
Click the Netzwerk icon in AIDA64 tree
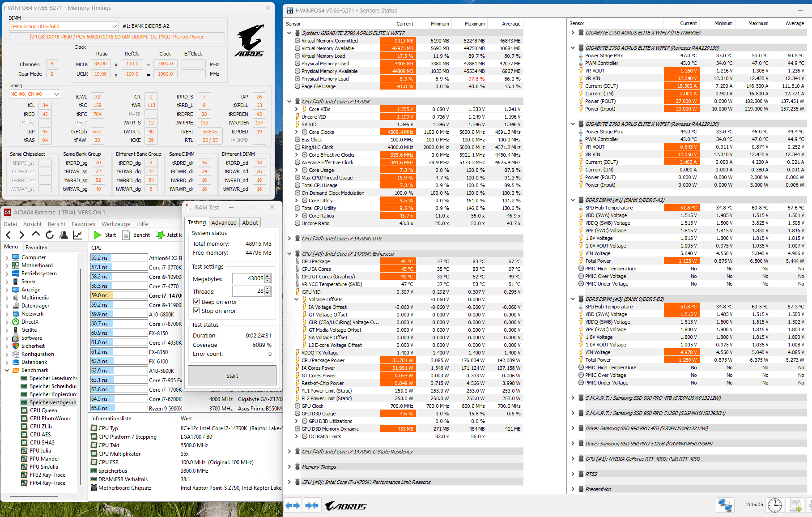point(16,314)
